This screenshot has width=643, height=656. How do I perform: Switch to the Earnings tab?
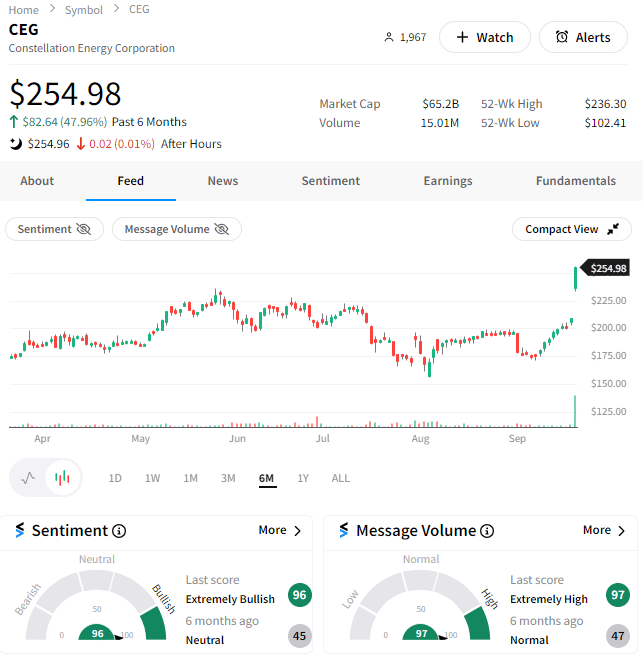pyautogui.click(x=448, y=181)
